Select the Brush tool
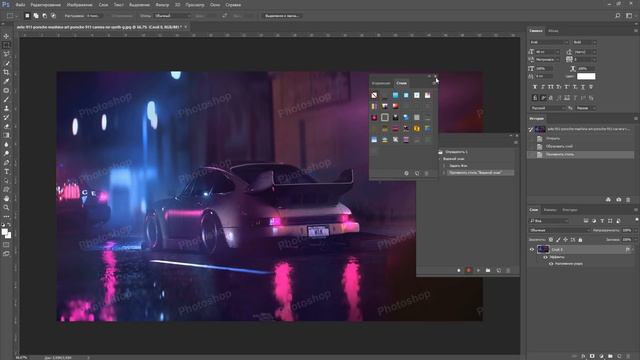 click(x=6, y=99)
